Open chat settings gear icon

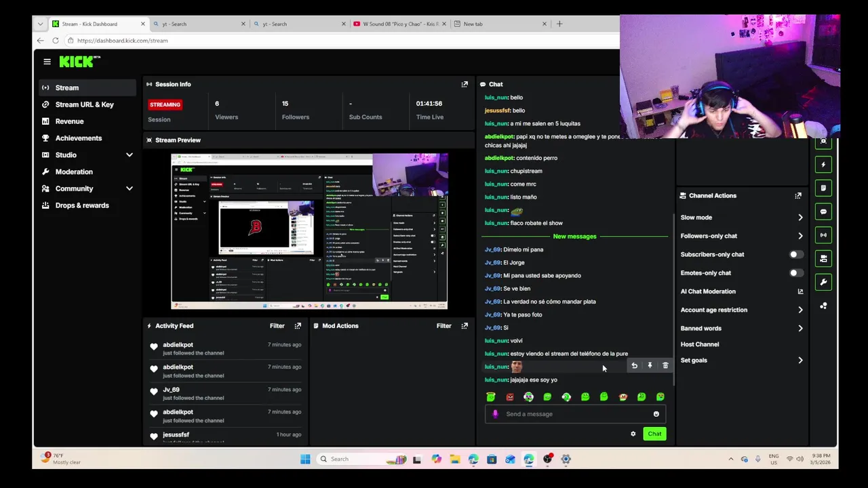[x=633, y=434]
